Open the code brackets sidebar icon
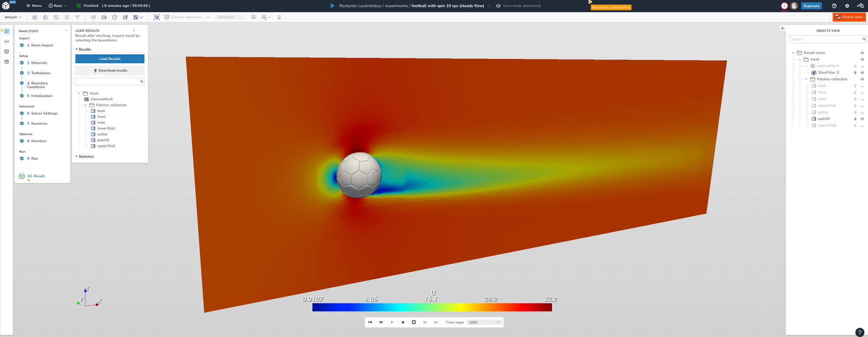This screenshot has height=337, width=868. [x=7, y=42]
